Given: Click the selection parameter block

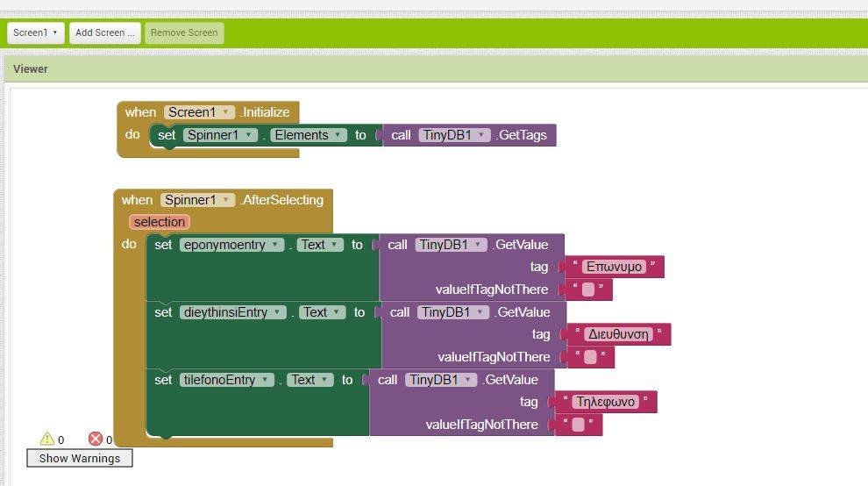Looking at the screenshot, I should coord(160,222).
